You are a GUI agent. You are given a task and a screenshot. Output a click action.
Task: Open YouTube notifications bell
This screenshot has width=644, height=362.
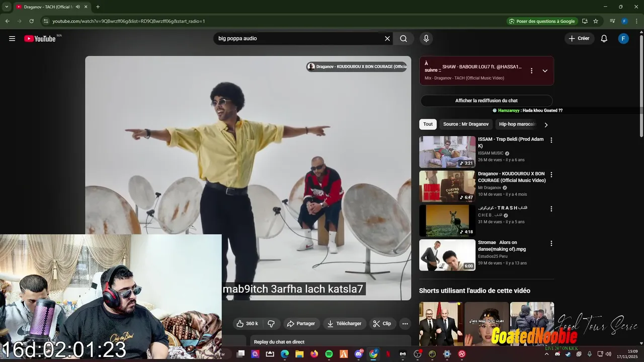point(604,39)
